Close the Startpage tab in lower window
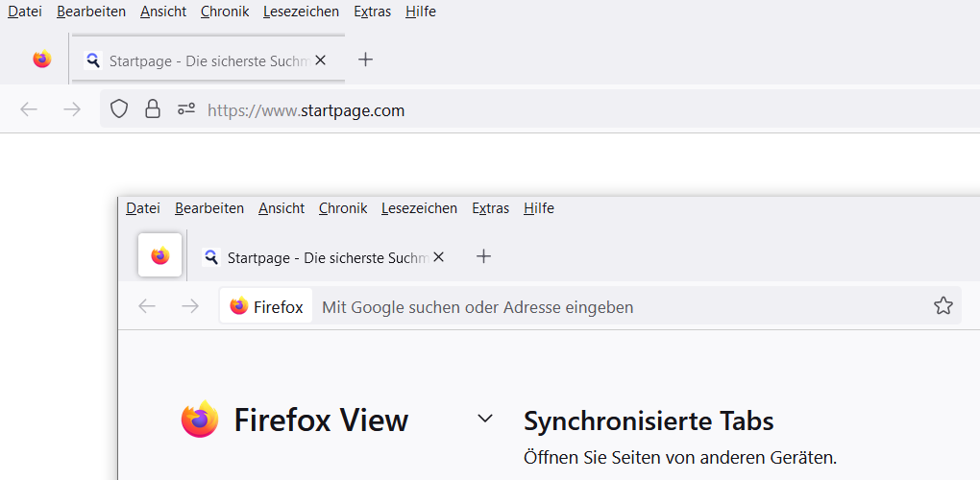This screenshot has height=480, width=980. [439, 257]
